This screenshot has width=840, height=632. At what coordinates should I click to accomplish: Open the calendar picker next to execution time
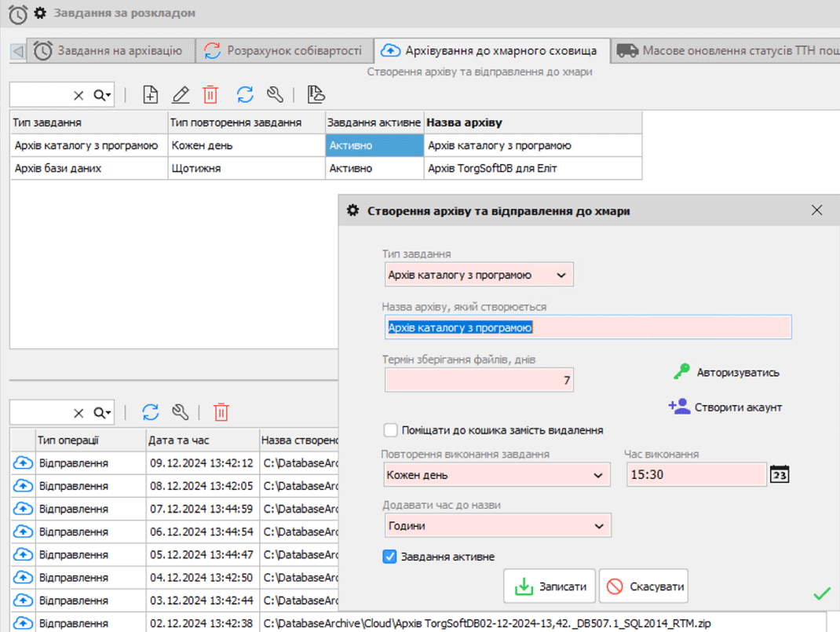point(780,474)
